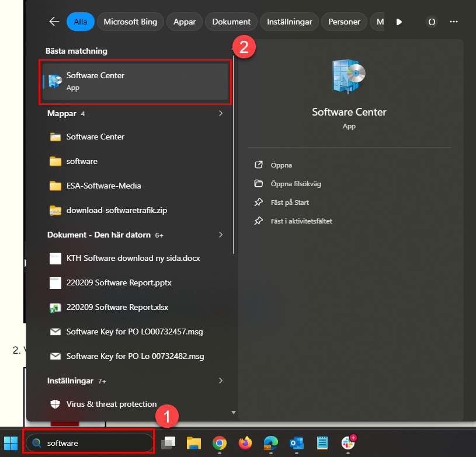Click the user account circle 'O'
The width and height of the screenshot is (476, 457).
click(432, 22)
